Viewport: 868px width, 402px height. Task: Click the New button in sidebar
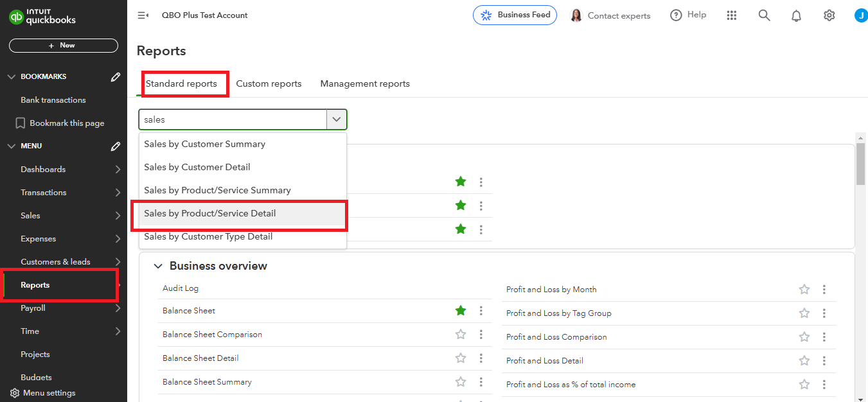tap(63, 46)
